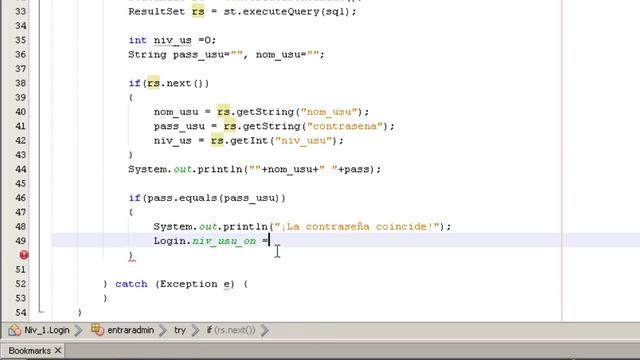Close the Bookmarks tab

(58, 350)
